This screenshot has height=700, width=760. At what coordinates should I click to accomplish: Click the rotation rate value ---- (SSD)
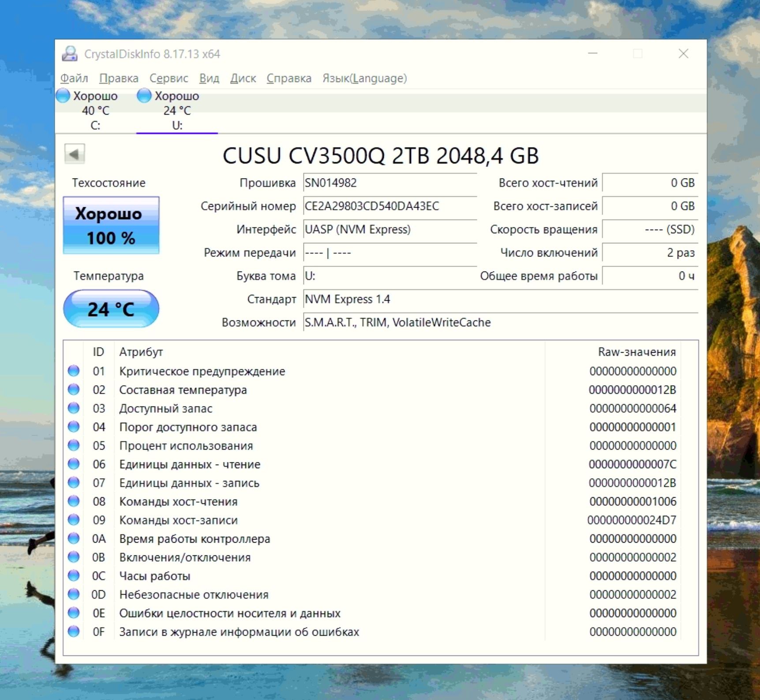650,230
